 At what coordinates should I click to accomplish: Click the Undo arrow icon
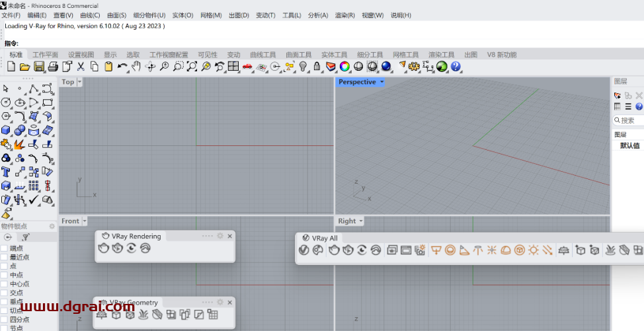tap(122, 67)
